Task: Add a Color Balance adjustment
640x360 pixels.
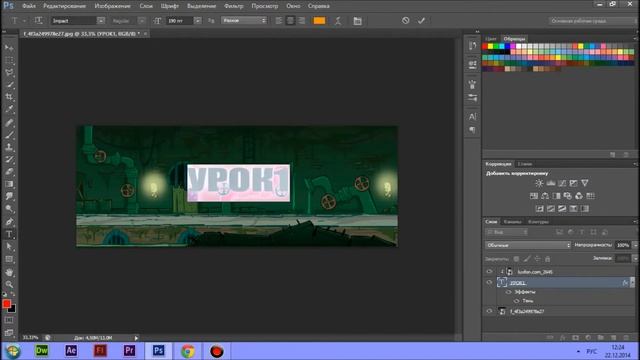Action: [x=545, y=196]
